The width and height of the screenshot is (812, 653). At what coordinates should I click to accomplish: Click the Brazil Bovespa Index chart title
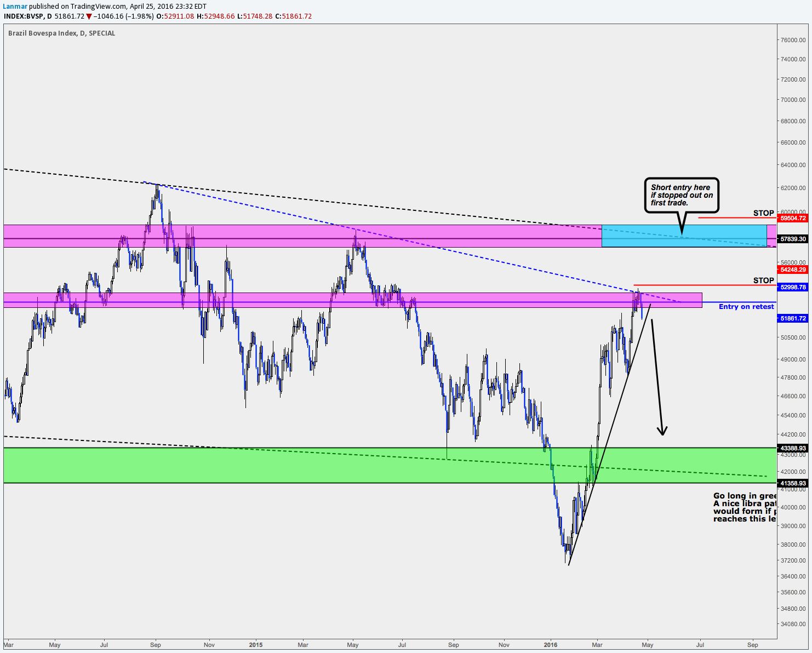tap(62, 33)
